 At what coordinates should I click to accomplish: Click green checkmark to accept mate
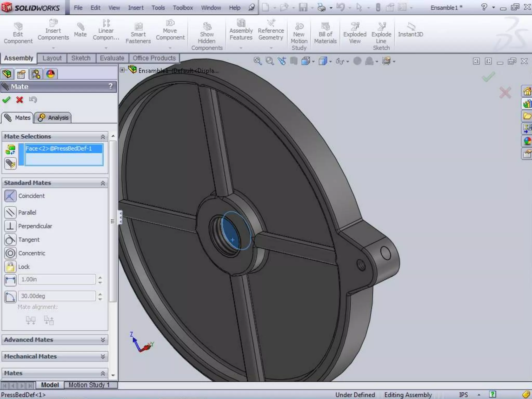tap(6, 100)
